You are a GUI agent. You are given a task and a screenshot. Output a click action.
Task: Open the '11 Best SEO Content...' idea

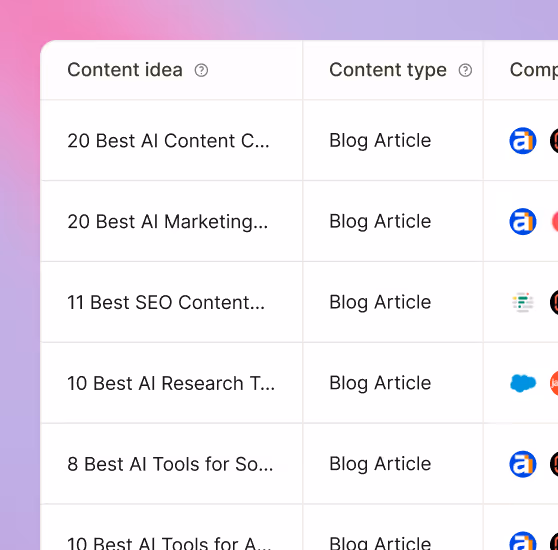[x=166, y=302]
